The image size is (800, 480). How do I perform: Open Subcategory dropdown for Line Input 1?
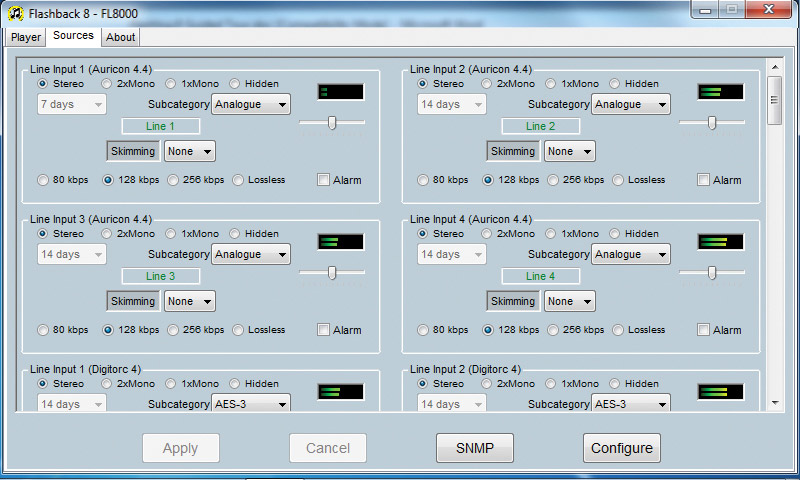251,104
